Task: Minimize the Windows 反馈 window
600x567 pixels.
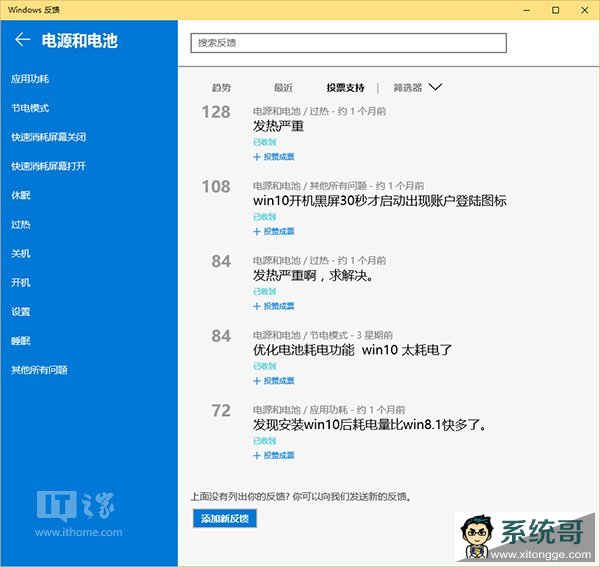Action: point(527,10)
